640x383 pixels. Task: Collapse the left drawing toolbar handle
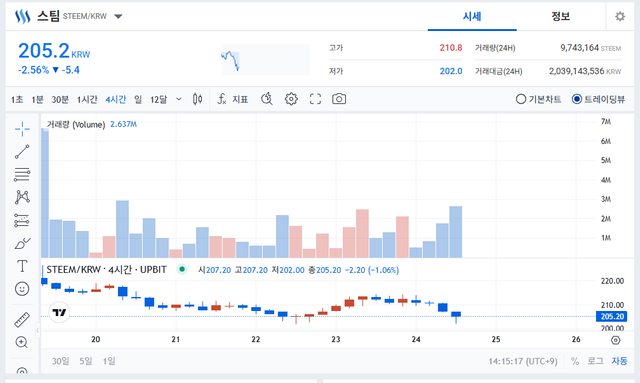pos(38,330)
